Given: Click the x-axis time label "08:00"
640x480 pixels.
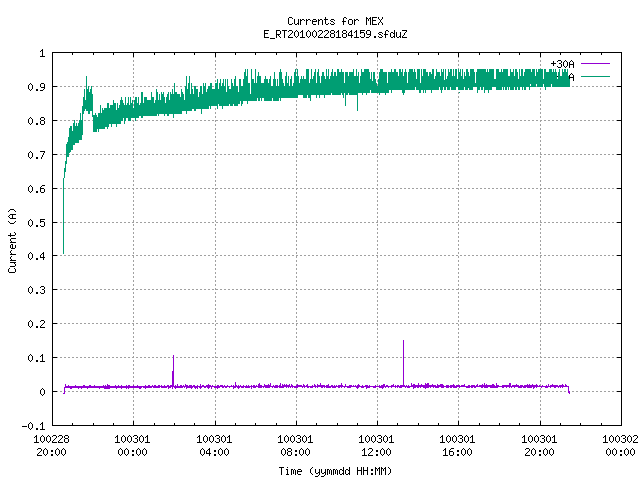Looking at the screenshot, I should (296, 452).
